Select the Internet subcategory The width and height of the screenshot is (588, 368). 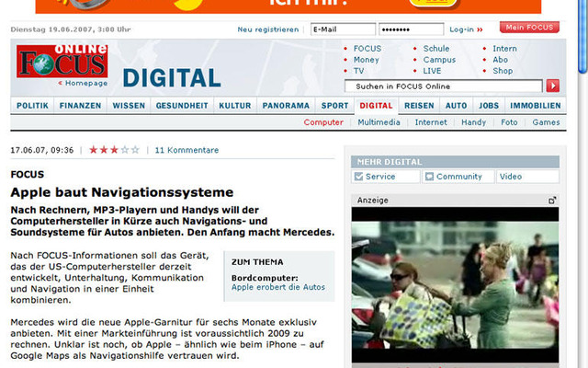(x=431, y=122)
